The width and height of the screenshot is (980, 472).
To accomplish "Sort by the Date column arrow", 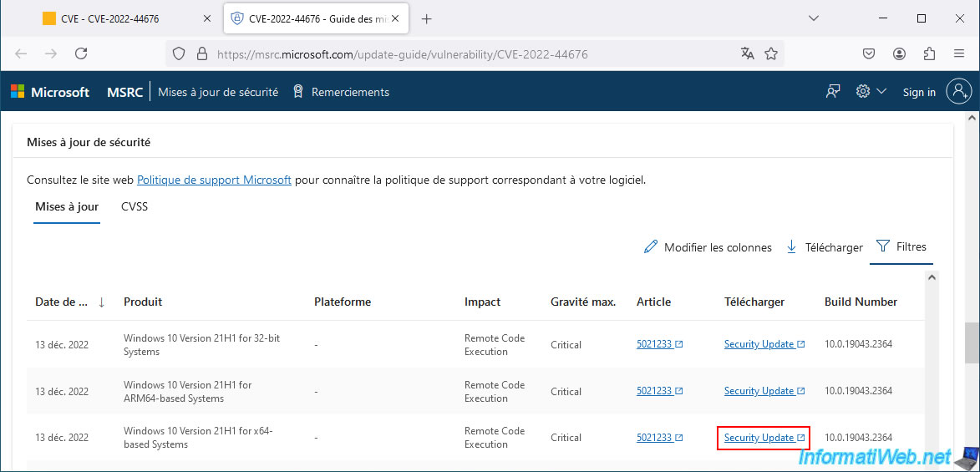I will [x=102, y=302].
